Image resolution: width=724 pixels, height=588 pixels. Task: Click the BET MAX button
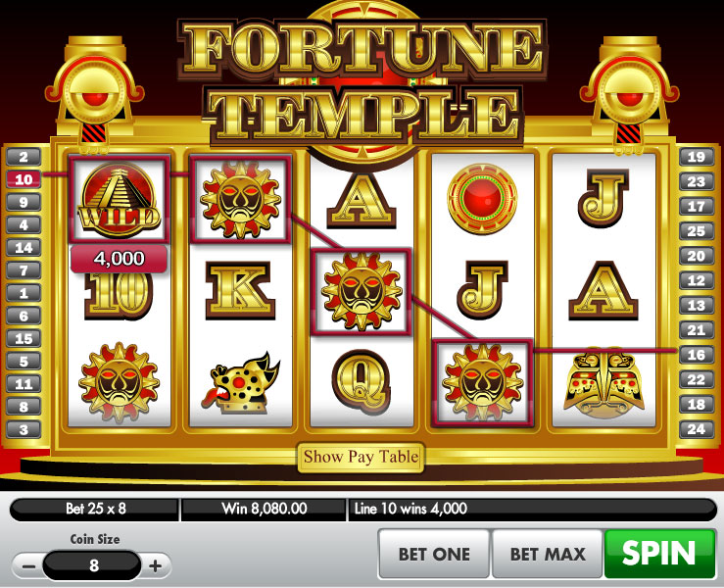[x=548, y=554]
